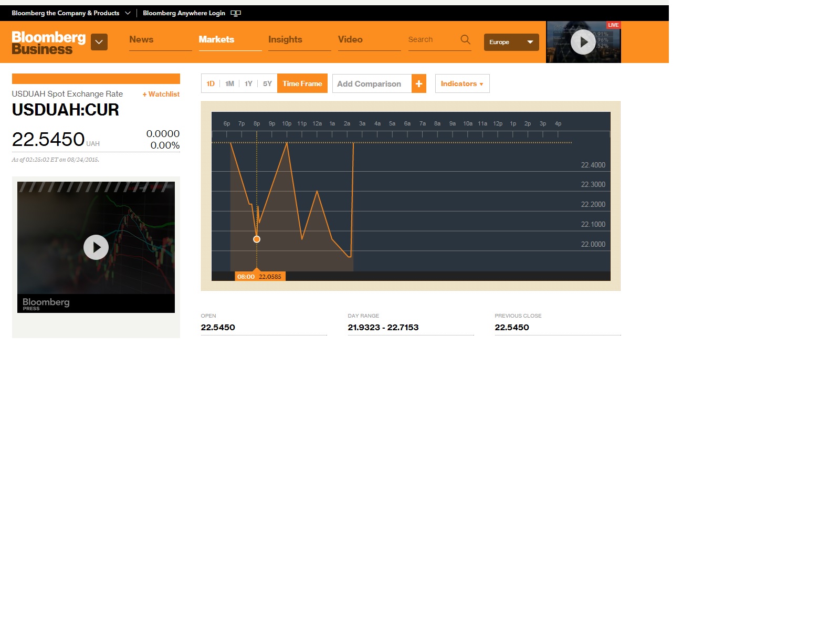Click the 4p time axis label
The height and width of the screenshot is (630, 840).
(558, 124)
